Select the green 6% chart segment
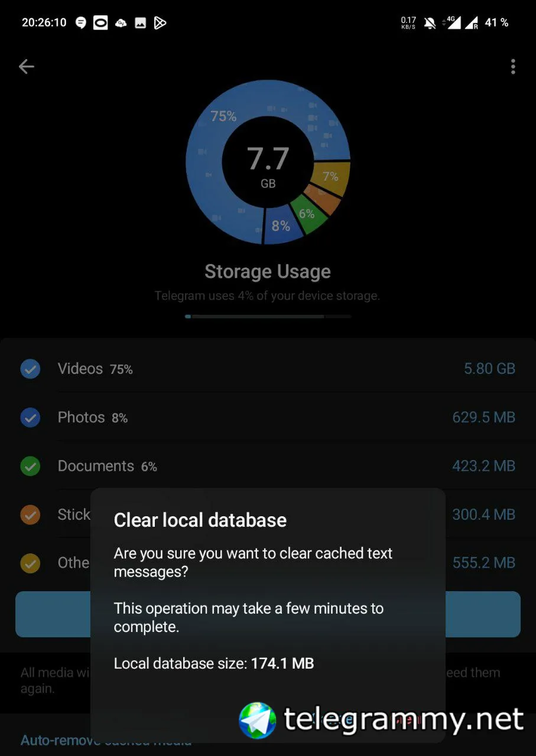The width and height of the screenshot is (536, 756). pos(307,215)
